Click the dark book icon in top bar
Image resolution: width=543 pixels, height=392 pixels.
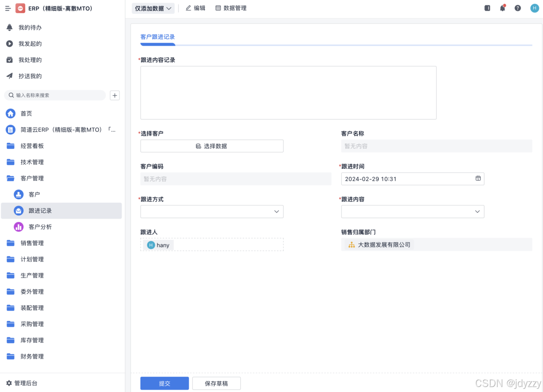point(487,8)
